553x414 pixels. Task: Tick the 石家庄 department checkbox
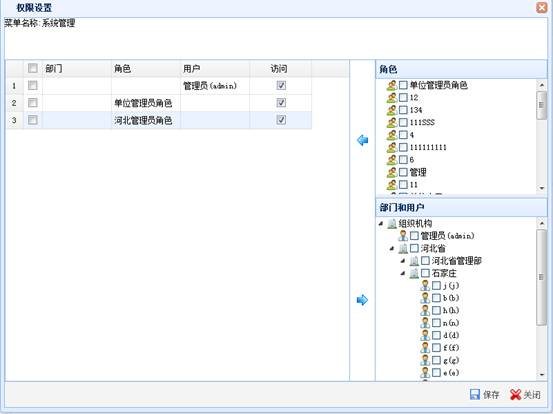425,273
